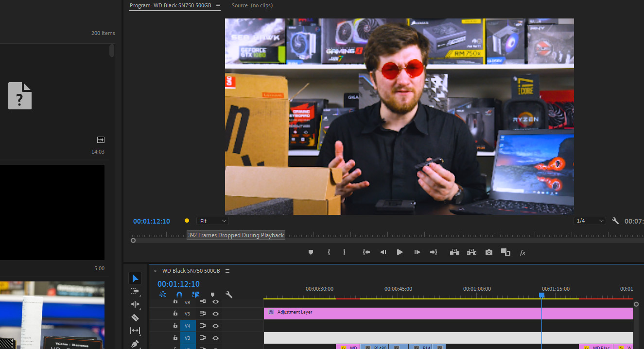Select the Selection tool arrow
Screen dimensions: 644x349
[135, 278]
